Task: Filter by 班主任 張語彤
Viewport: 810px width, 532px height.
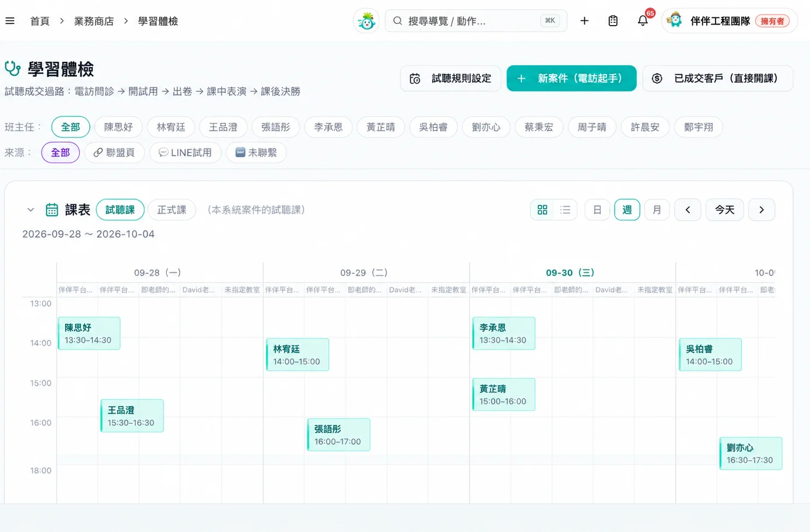Action: click(x=276, y=127)
